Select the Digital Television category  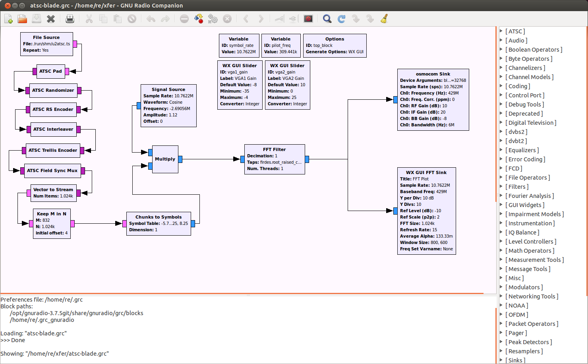(531, 123)
